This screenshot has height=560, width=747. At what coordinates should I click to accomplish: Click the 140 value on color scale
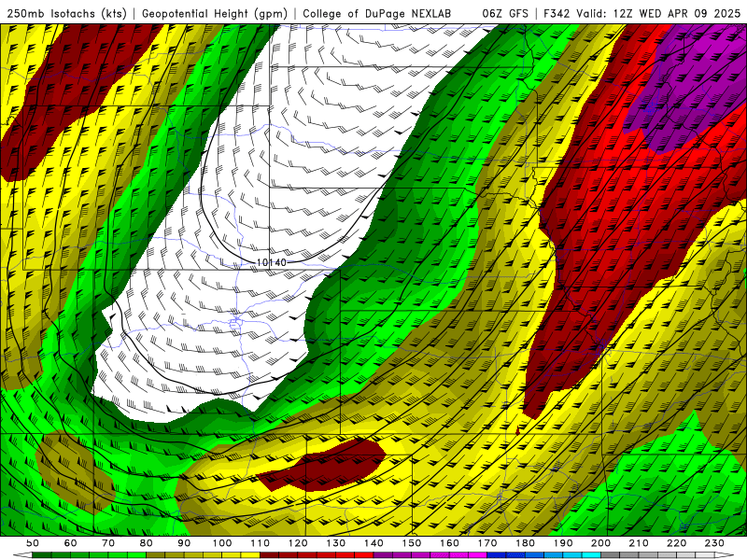373,543
